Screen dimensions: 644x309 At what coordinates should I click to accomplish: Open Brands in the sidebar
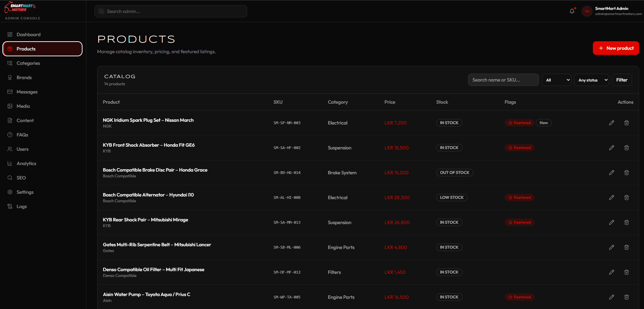43,77
